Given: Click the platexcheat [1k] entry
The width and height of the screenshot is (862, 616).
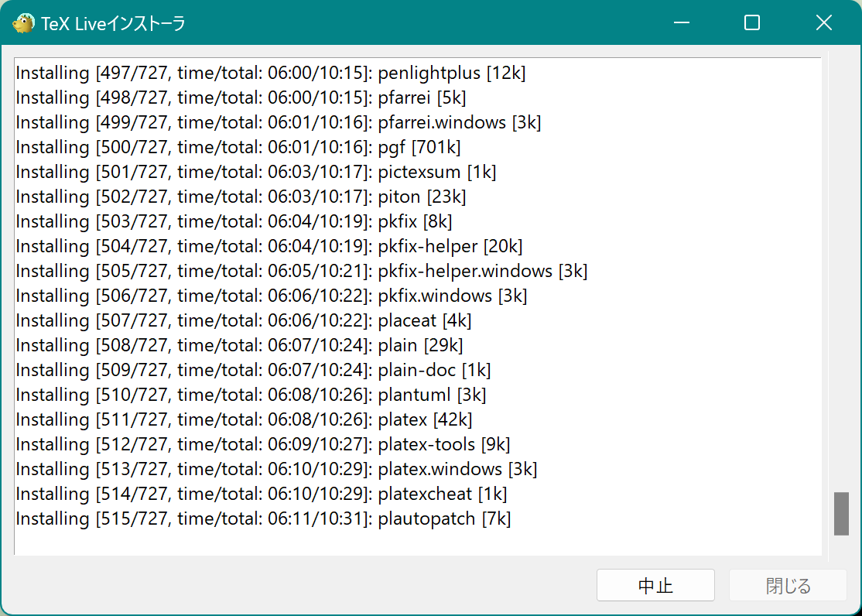Looking at the screenshot, I should (261, 494).
